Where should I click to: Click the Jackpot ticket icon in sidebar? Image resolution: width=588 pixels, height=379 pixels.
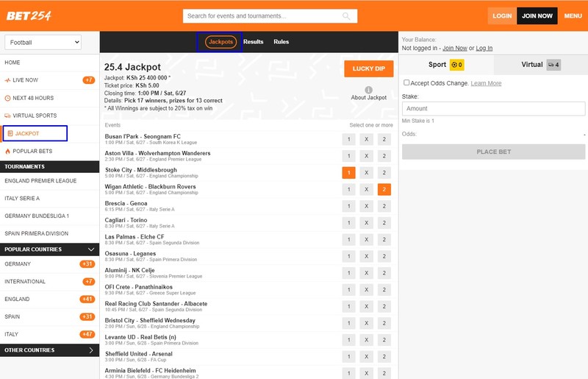(10, 133)
